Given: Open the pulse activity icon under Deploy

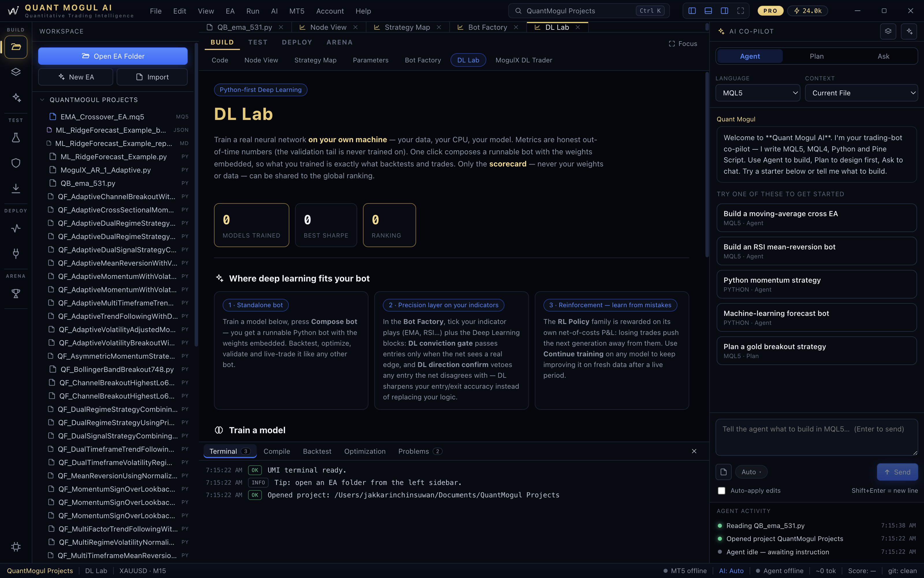Looking at the screenshot, I should [x=16, y=228].
